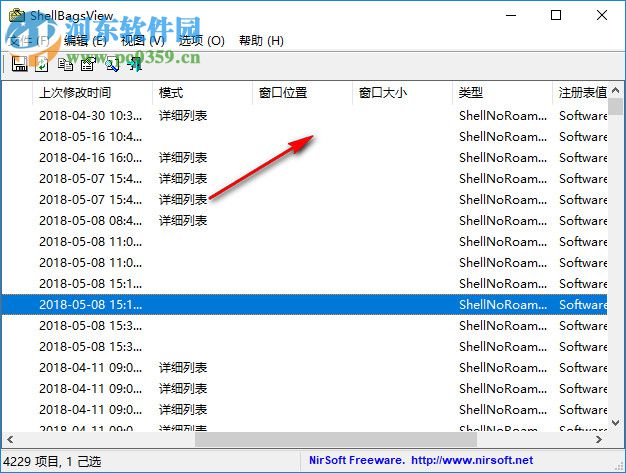Click the status text 4229 项目, 1 已选

point(52,461)
